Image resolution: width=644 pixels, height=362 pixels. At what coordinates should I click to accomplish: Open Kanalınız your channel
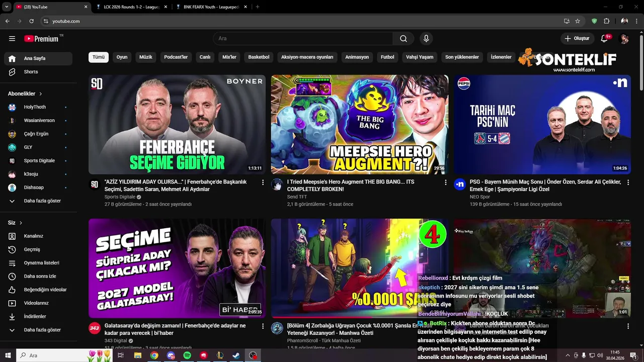coord(38,236)
